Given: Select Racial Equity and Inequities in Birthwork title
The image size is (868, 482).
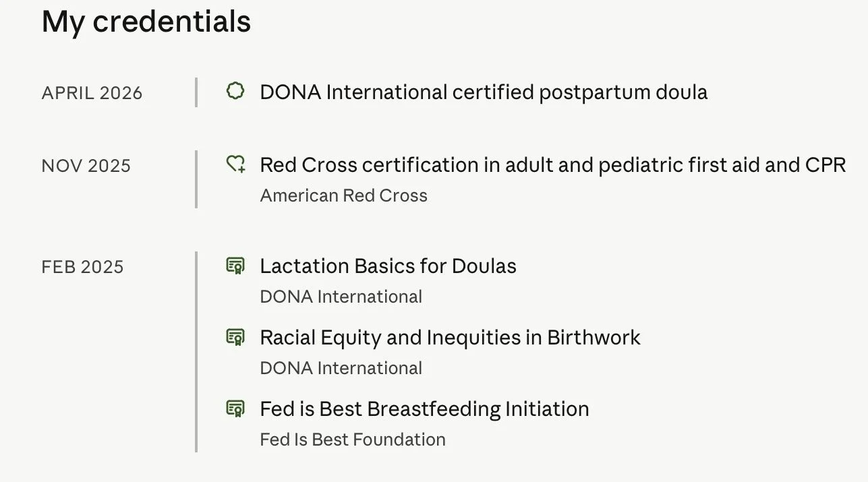Looking at the screenshot, I should [x=450, y=337].
